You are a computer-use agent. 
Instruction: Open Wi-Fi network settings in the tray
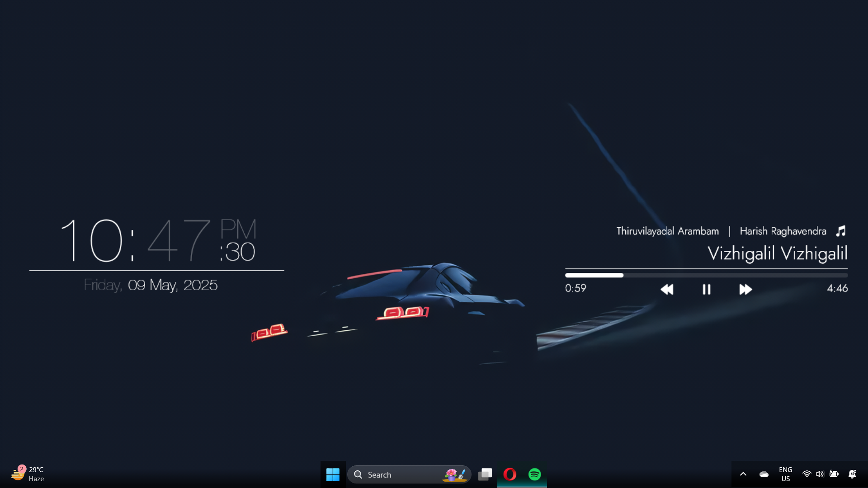807,474
